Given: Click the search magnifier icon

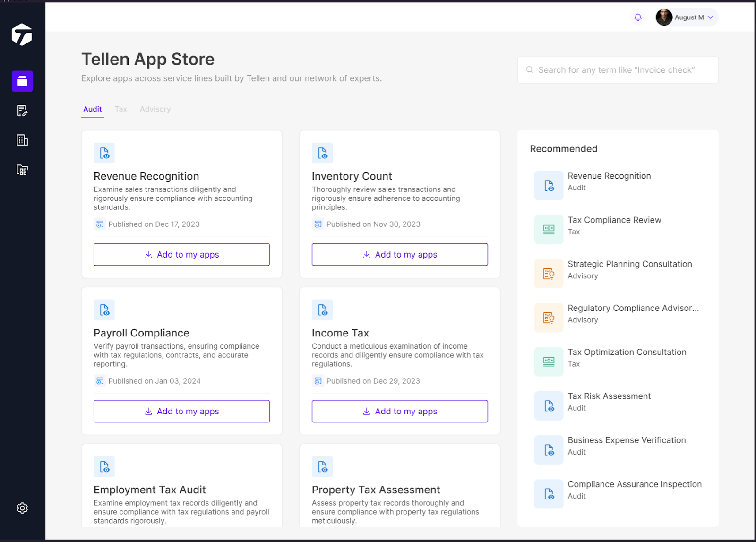Looking at the screenshot, I should [530, 70].
